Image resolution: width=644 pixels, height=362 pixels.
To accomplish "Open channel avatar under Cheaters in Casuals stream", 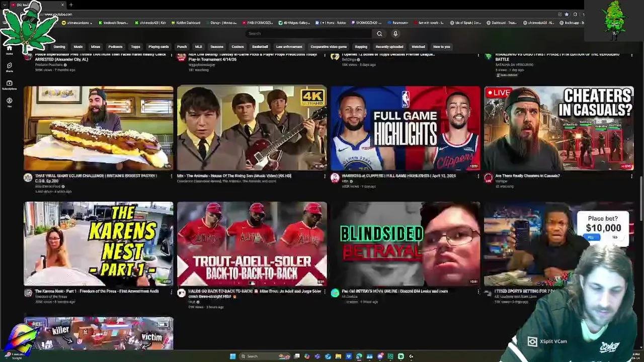I will pyautogui.click(x=489, y=177).
